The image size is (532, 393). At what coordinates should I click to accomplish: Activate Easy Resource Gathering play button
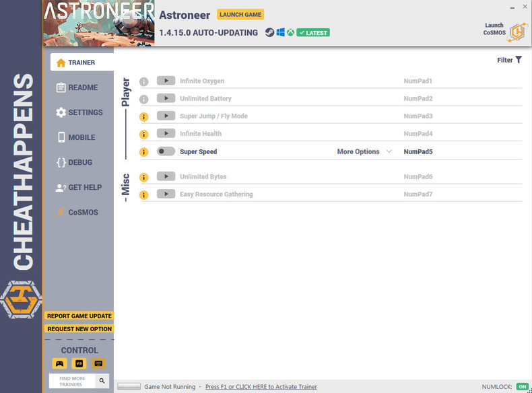tap(166, 194)
